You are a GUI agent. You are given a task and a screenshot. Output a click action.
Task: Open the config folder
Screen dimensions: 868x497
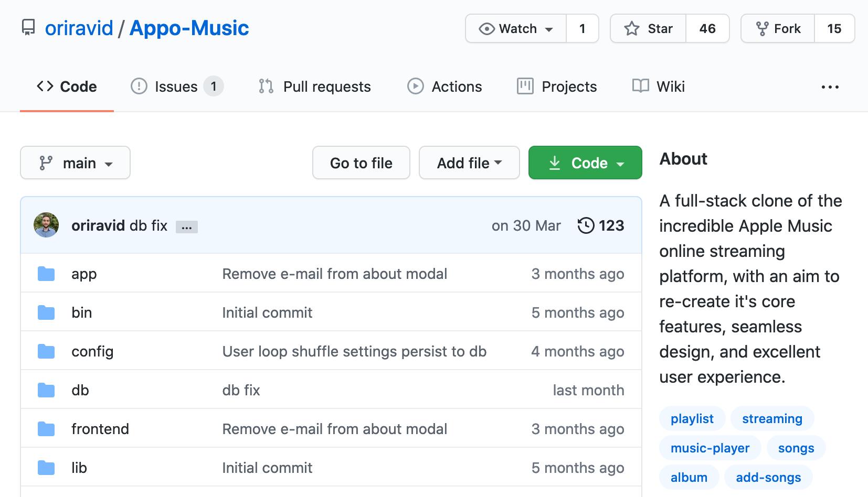pyautogui.click(x=92, y=352)
